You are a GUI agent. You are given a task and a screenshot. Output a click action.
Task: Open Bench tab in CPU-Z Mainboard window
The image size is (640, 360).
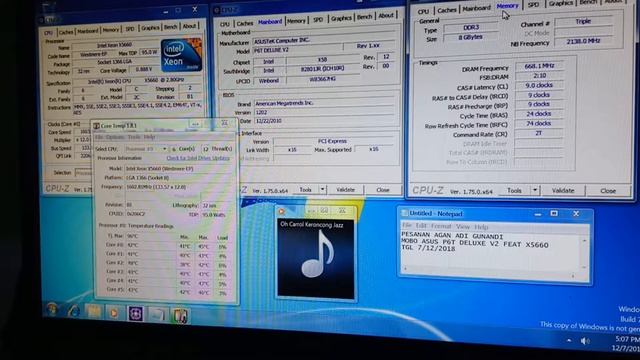[x=364, y=17]
